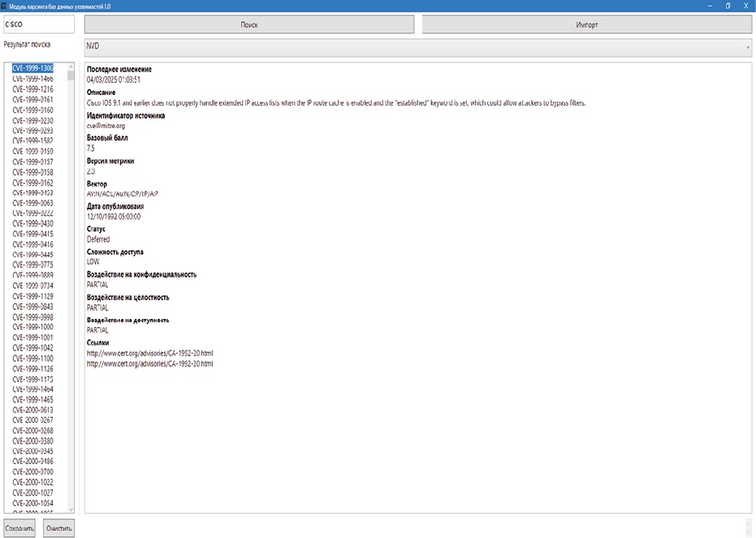This screenshot has height=538, width=756.
Task: Open the CVE-1999-0157 record
Action: (x=32, y=161)
